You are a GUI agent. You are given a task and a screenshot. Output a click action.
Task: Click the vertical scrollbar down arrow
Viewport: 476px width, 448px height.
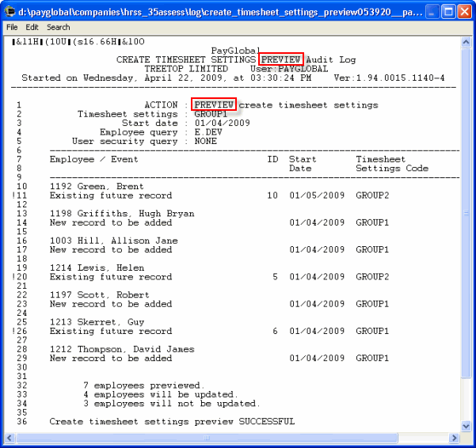466,426
